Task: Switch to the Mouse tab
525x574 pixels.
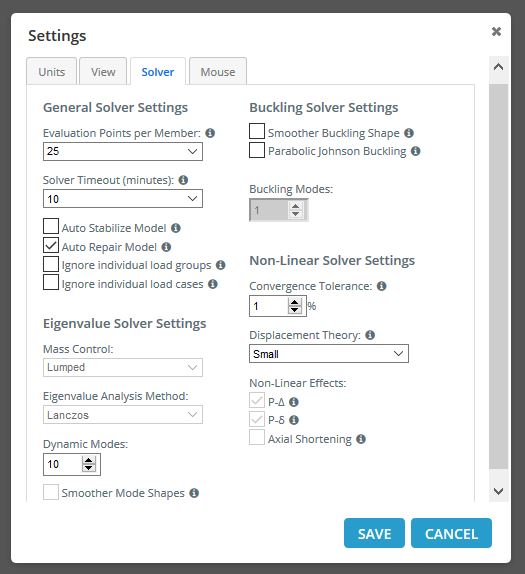Action: [218, 71]
